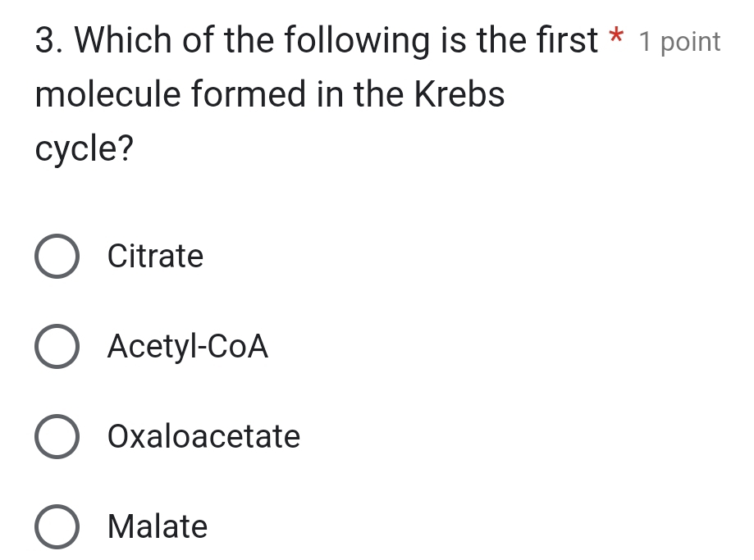Click the Malate option label
This screenshot has width=754, height=560.
[158, 526]
